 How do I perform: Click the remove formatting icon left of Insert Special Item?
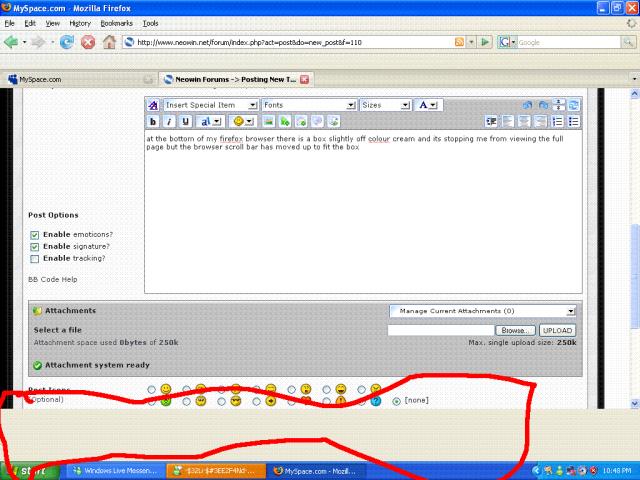coord(153,105)
